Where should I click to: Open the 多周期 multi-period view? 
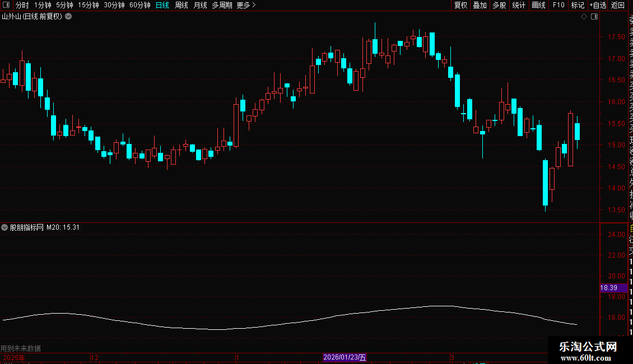(222, 5)
